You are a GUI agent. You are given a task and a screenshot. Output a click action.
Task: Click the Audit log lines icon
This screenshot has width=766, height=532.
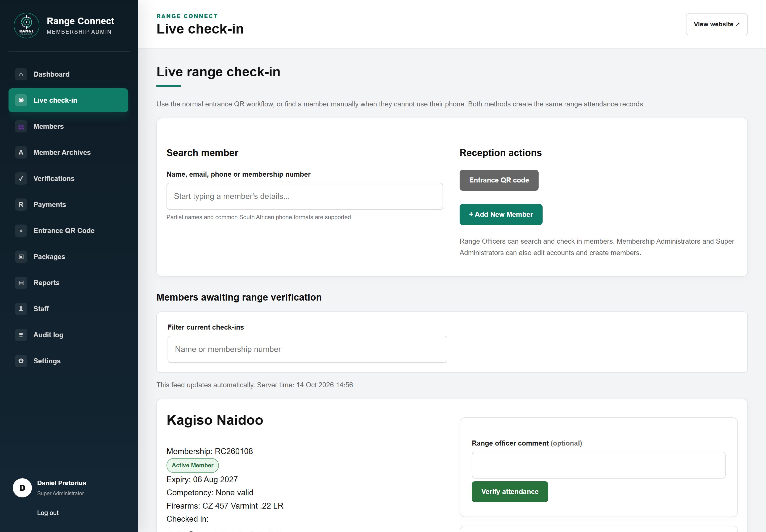[x=21, y=335]
